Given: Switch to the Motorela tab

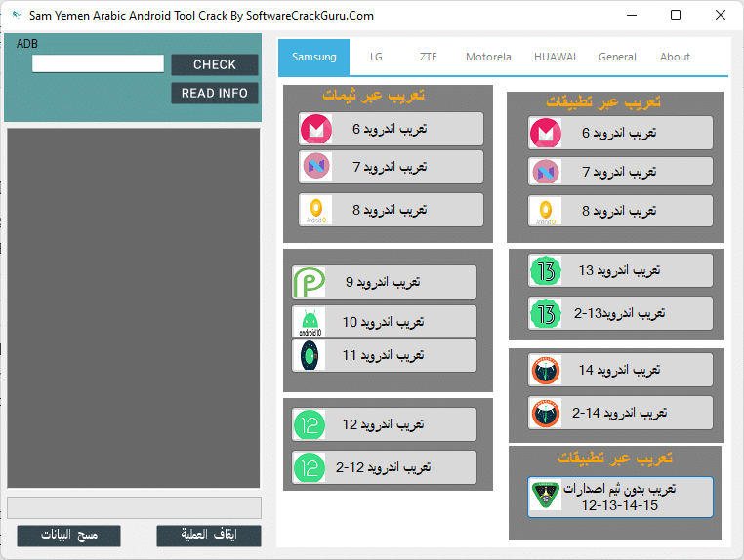Looking at the screenshot, I should click(488, 57).
